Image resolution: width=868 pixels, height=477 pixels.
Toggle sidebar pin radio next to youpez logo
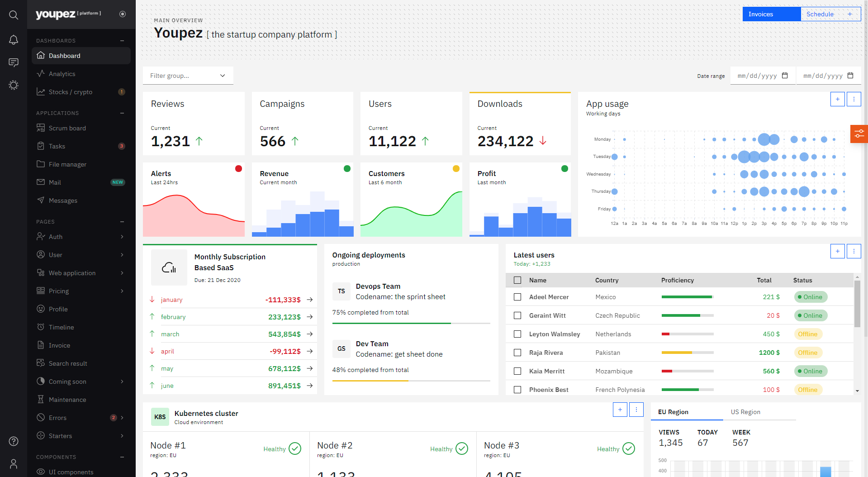pyautogui.click(x=123, y=14)
